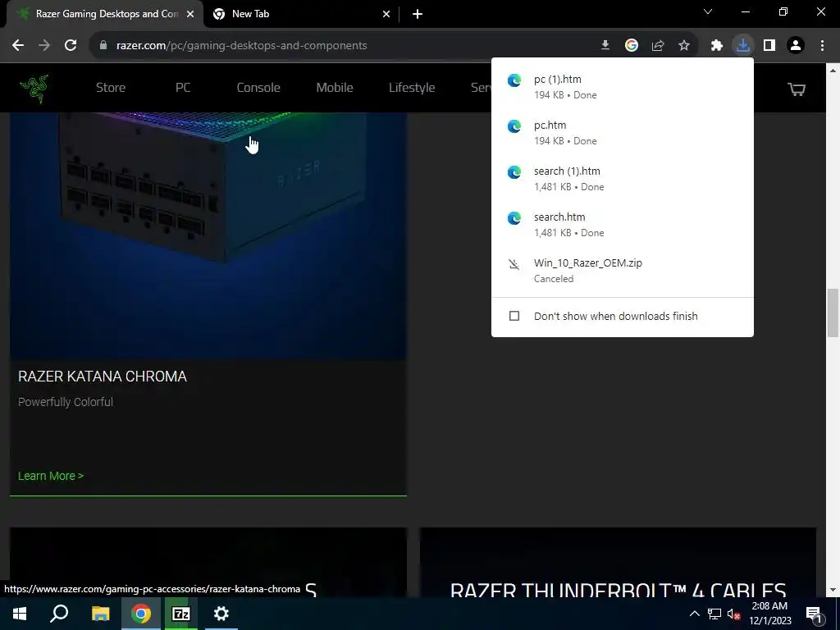The width and height of the screenshot is (840, 630).
Task: Click the address bar URL
Action: [x=242, y=46]
